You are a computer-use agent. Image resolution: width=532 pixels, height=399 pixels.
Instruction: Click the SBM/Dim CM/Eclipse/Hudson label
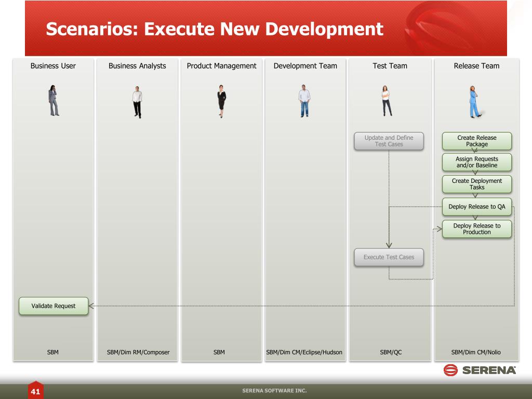(304, 352)
